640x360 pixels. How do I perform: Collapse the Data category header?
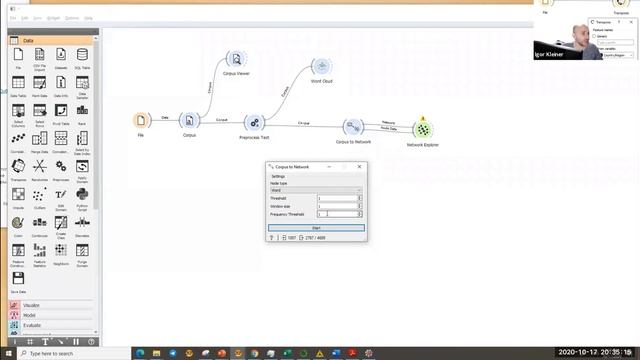pos(51,40)
